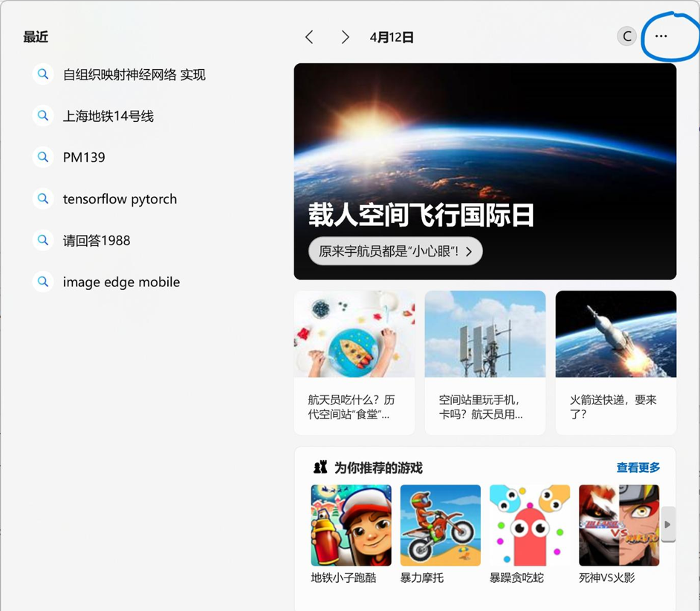Go to previous day with left arrow
700x611 pixels.
click(310, 37)
